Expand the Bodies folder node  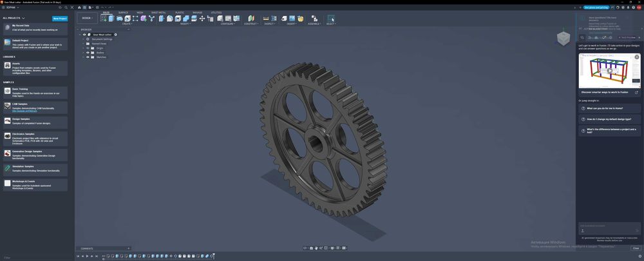(x=83, y=53)
